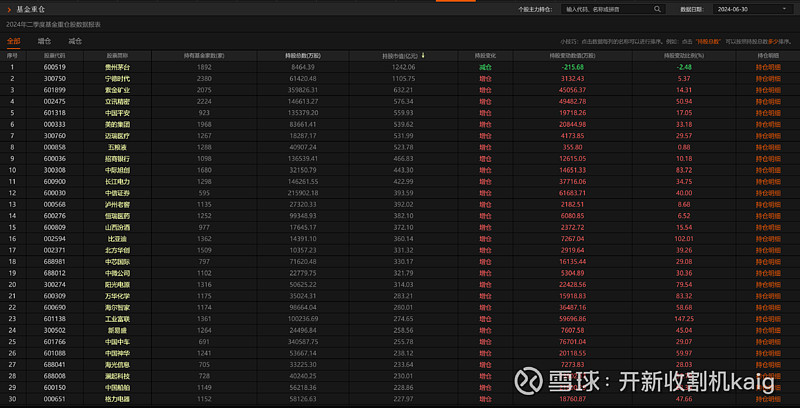This screenshot has height=408, width=800.
Task: Select stock name 中国神华
Action: (x=117, y=353)
